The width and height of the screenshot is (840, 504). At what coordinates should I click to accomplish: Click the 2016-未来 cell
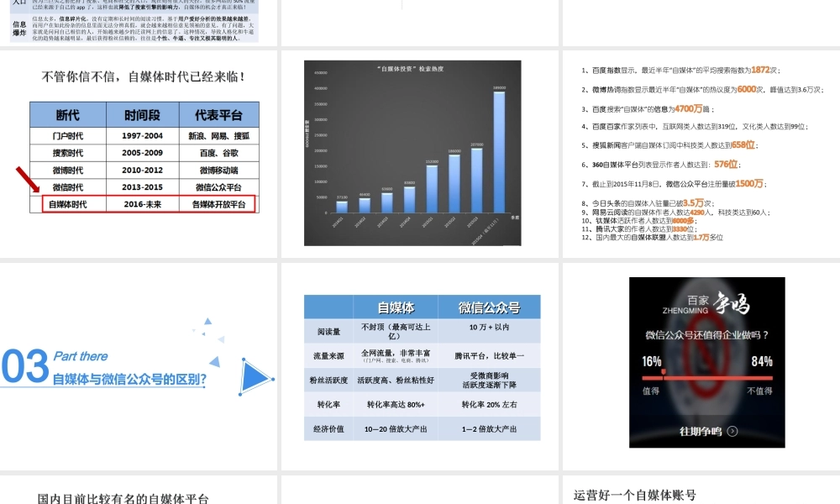[x=143, y=204]
